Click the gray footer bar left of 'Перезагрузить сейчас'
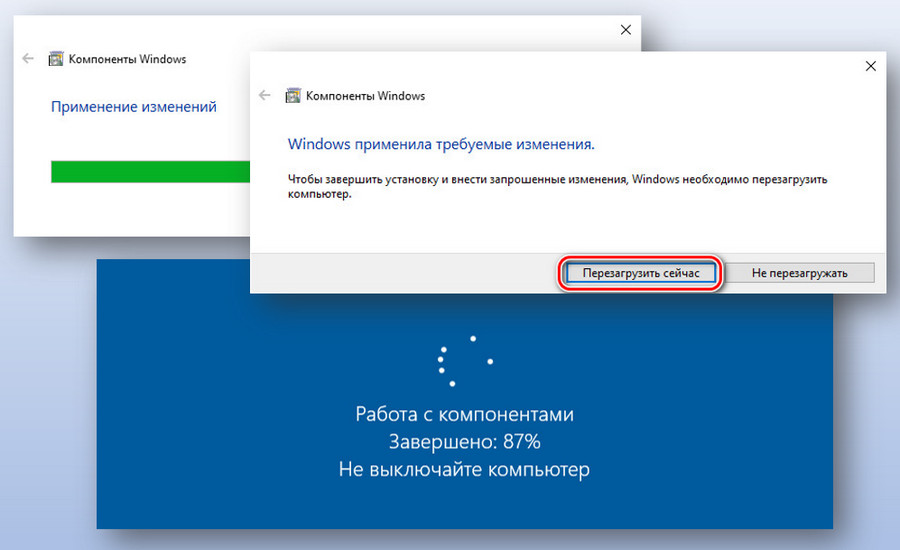The image size is (900, 550). coord(400,272)
